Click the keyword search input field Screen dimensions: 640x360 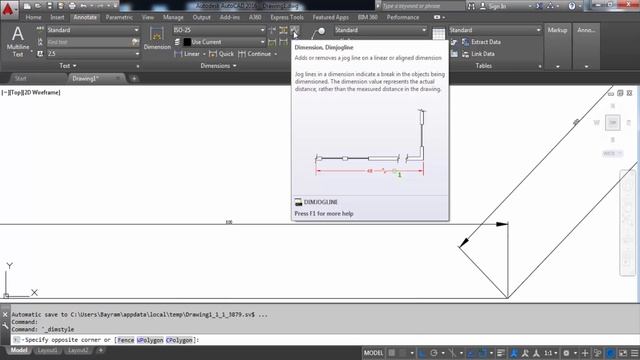pyautogui.click(x=422, y=6)
